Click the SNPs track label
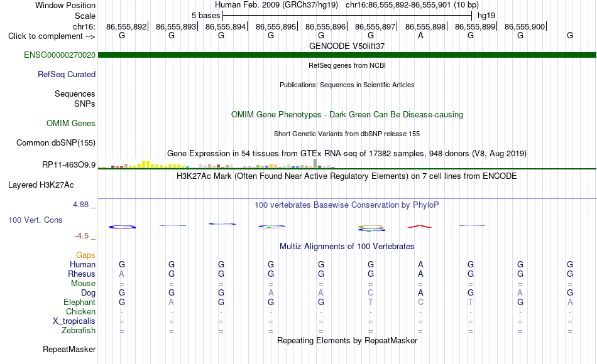The height and width of the screenshot is (364, 597). click(x=85, y=104)
